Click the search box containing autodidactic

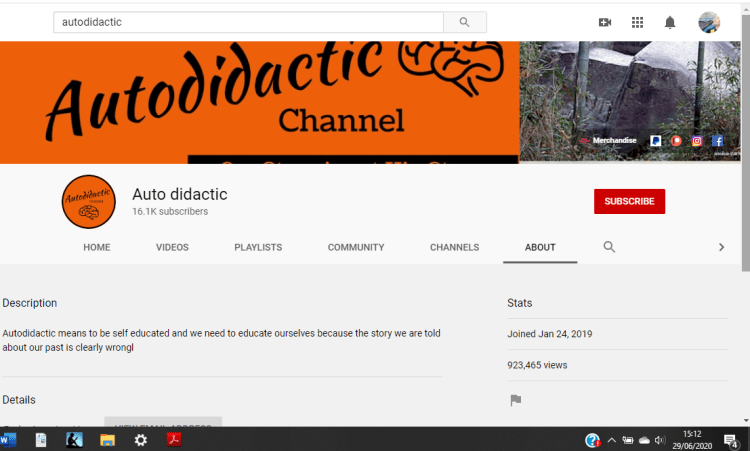[248, 22]
